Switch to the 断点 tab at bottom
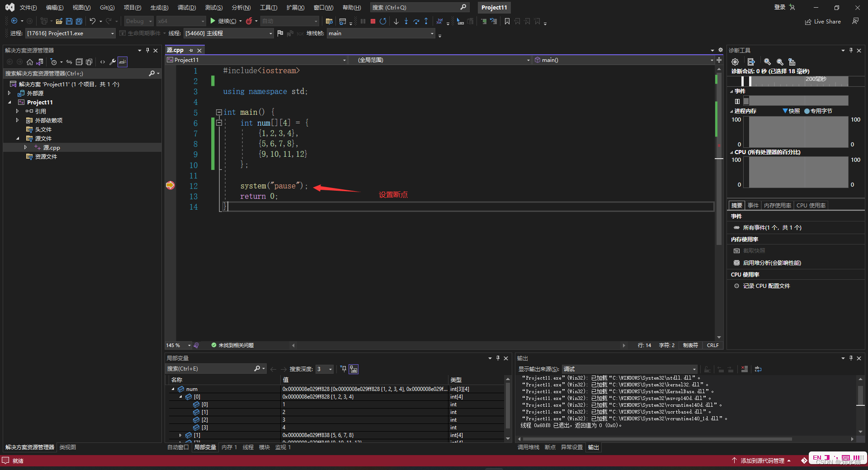Viewport: 868px width, 470px height. point(550,447)
